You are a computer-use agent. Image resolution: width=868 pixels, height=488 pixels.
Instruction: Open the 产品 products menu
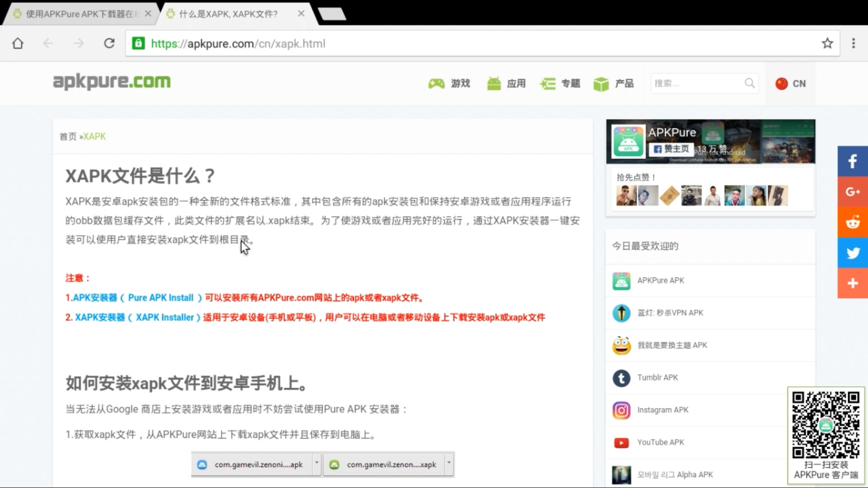[x=613, y=84]
